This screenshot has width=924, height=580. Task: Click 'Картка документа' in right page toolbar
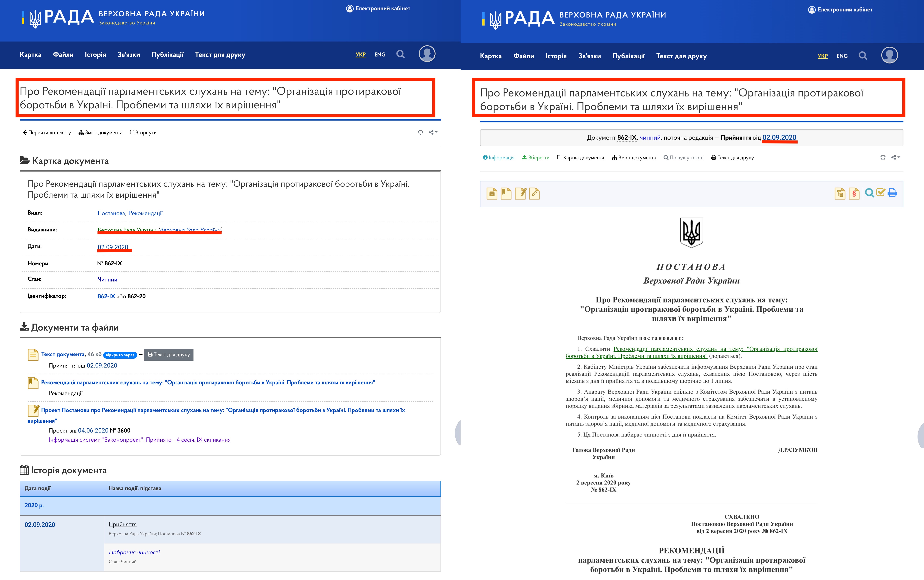(581, 158)
